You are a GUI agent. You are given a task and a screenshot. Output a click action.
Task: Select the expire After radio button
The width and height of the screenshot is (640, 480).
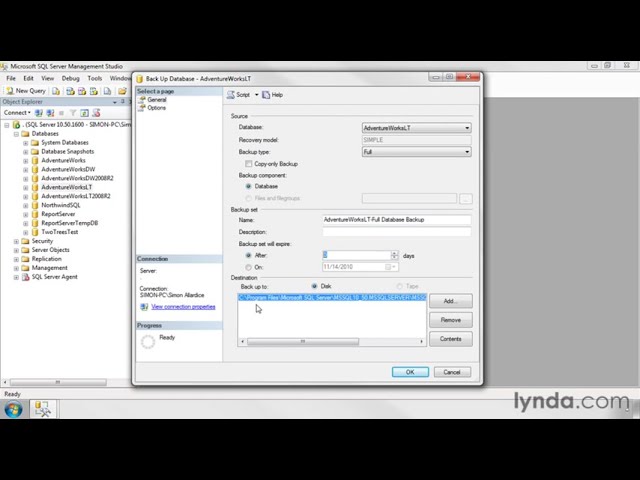coord(249,256)
